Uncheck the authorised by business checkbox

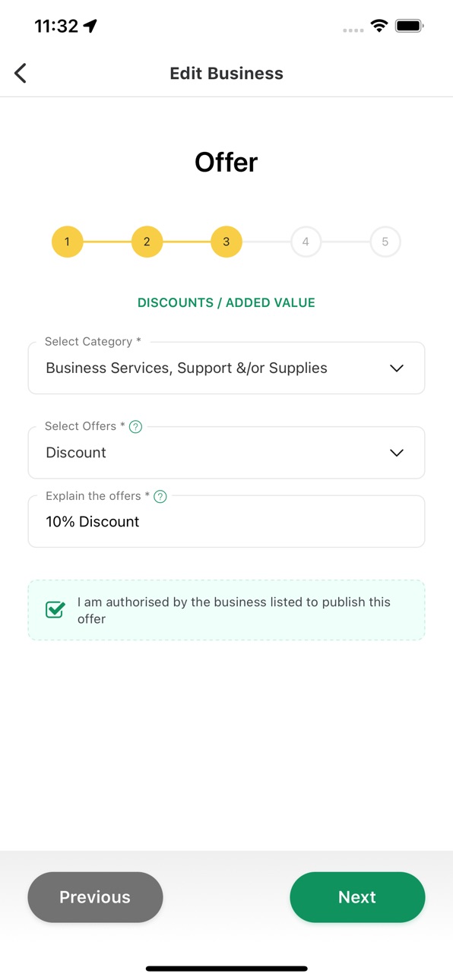pyautogui.click(x=55, y=609)
